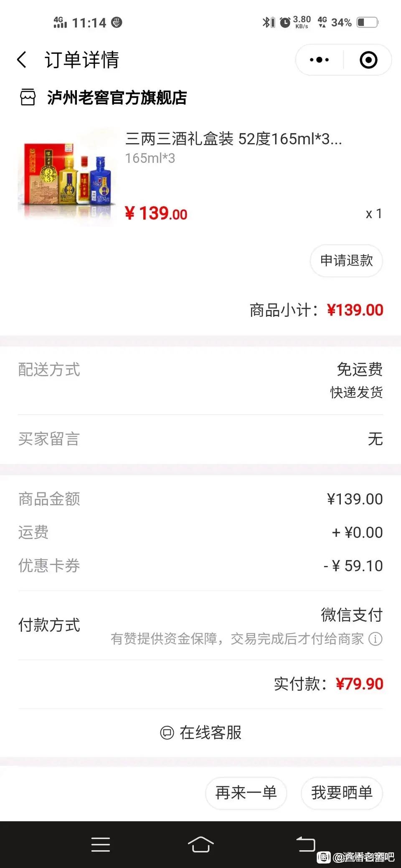Open 在线客服 online customer service
This screenshot has height=868, width=401.
coord(200,732)
